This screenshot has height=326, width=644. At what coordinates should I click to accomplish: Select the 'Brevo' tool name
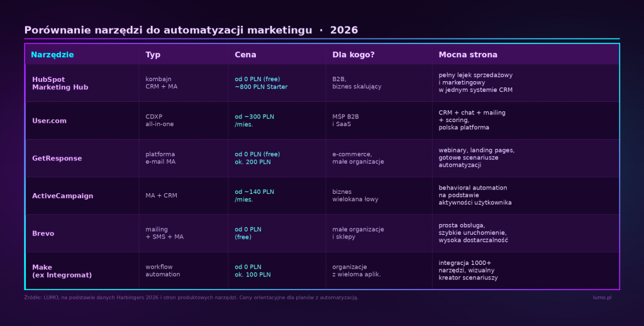pyautogui.click(x=43, y=233)
